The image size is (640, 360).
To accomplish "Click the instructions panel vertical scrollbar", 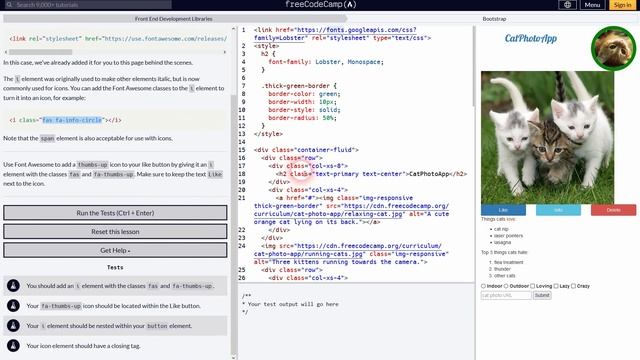I will point(233,224).
